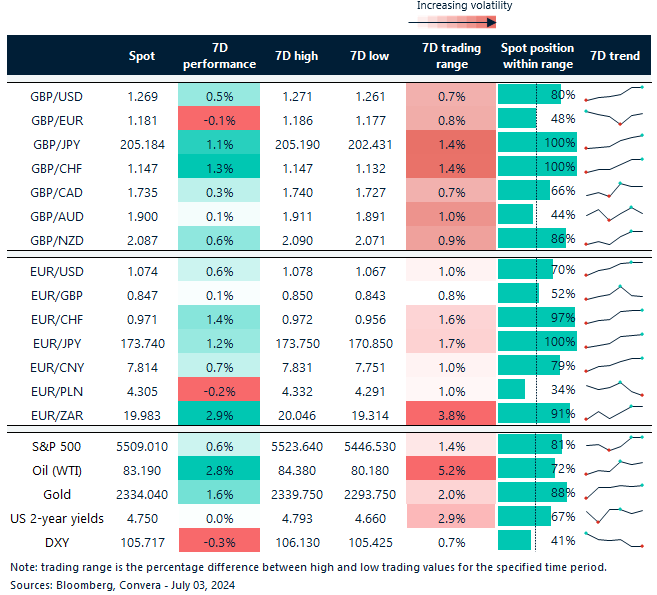
Task: Click the EUR/ZAR 7D trend sparkline
Action: click(613, 413)
